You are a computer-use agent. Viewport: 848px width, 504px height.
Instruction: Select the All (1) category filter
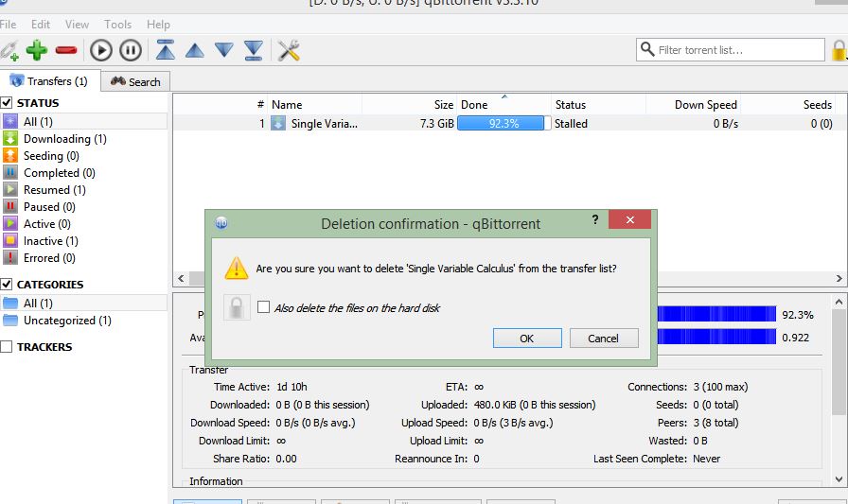click(x=84, y=303)
